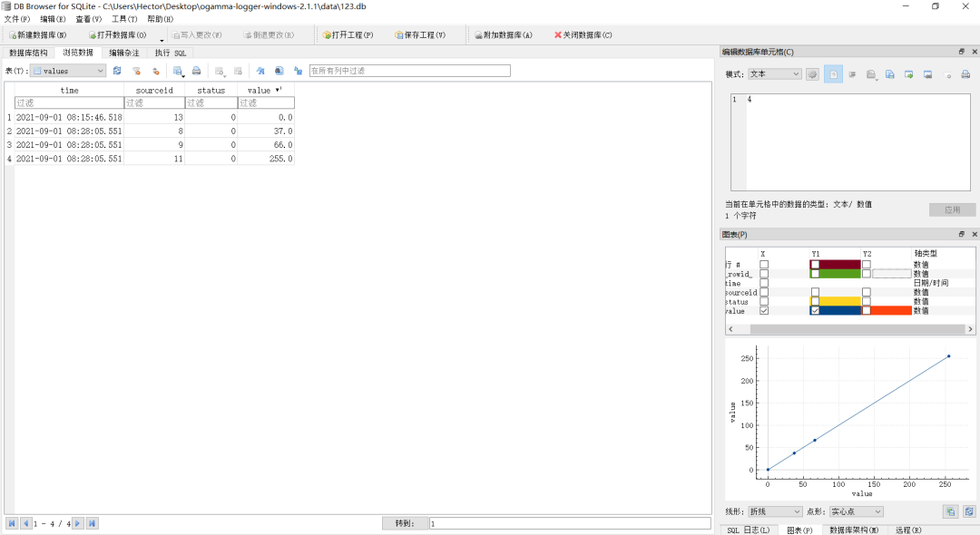Click the icon immediately left of the filter box

[299, 71]
